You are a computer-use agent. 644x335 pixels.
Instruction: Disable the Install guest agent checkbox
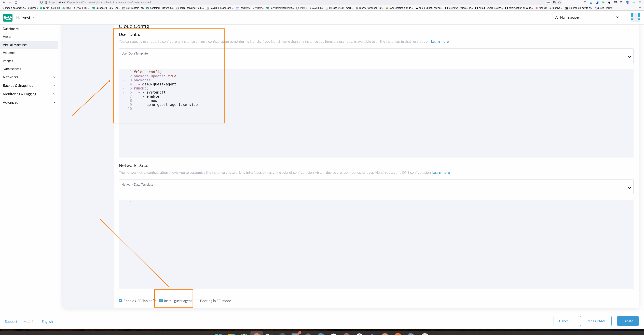(x=161, y=301)
